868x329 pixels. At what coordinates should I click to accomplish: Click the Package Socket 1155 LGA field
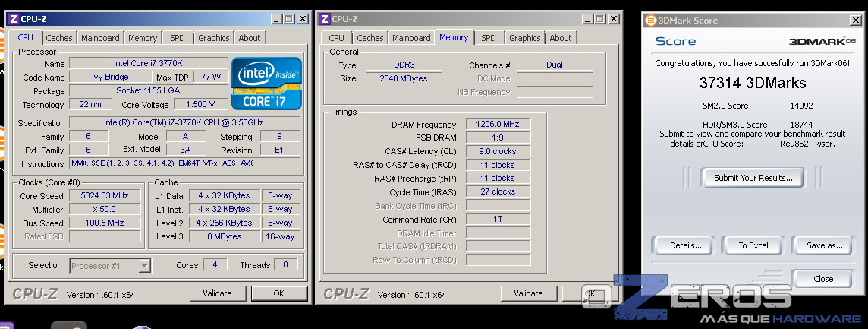[149, 90]
